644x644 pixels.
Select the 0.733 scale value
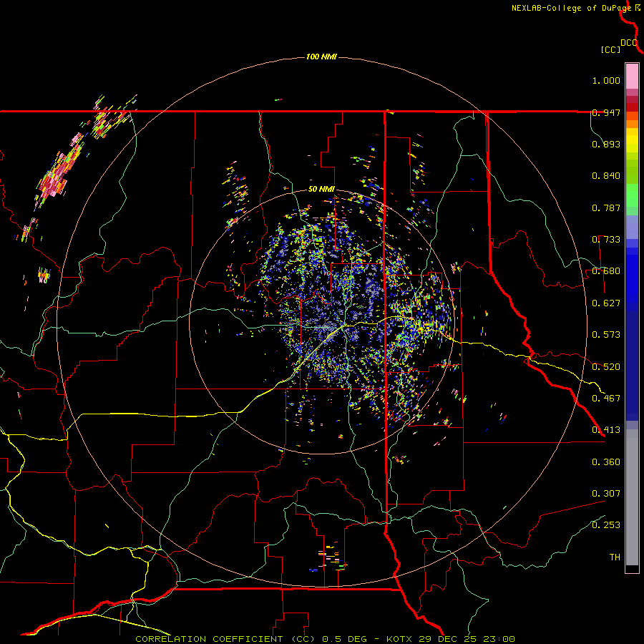point(606,240)
